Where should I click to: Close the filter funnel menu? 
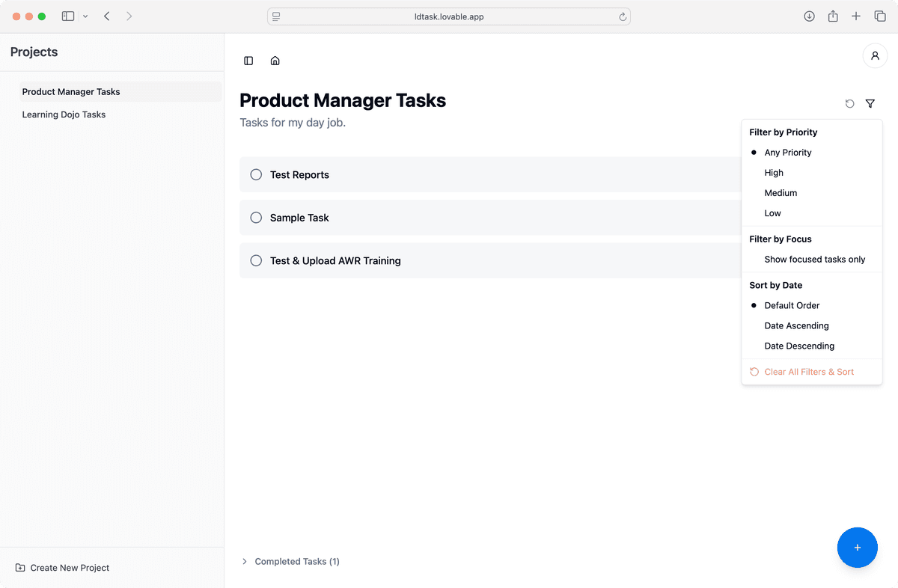tap(870, 104)
